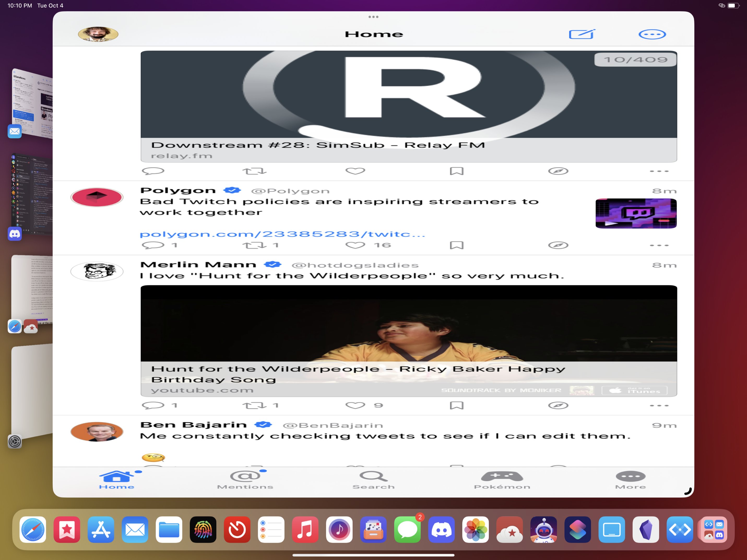Open Merlin Mann's profile avatar

pos(97,272)
